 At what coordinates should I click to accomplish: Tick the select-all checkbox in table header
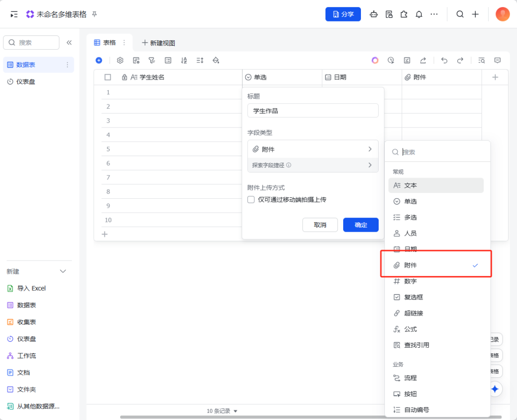[x=108, y=77]
